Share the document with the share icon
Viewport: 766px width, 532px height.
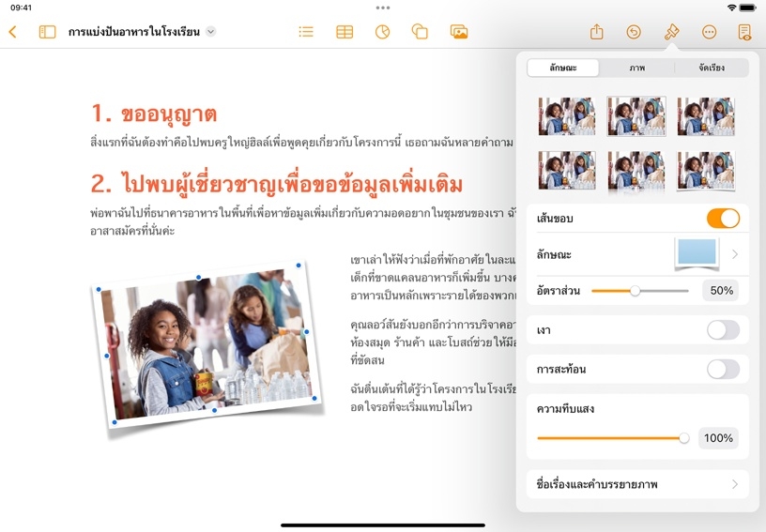597,32
